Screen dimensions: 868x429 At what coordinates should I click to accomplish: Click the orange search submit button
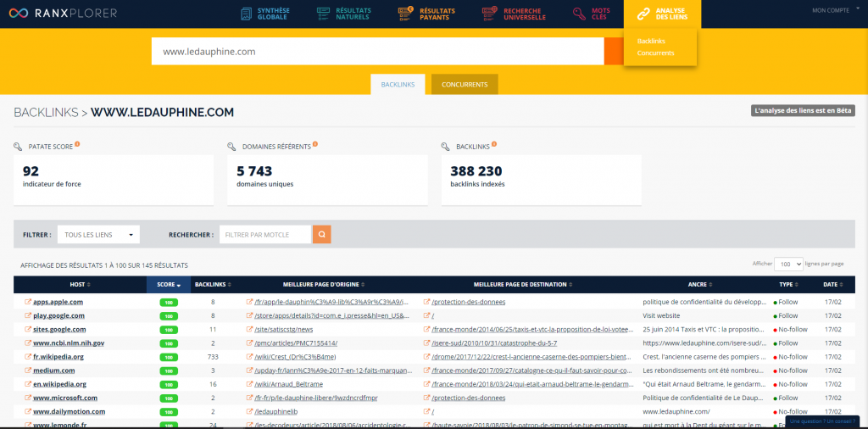point(614,52)
